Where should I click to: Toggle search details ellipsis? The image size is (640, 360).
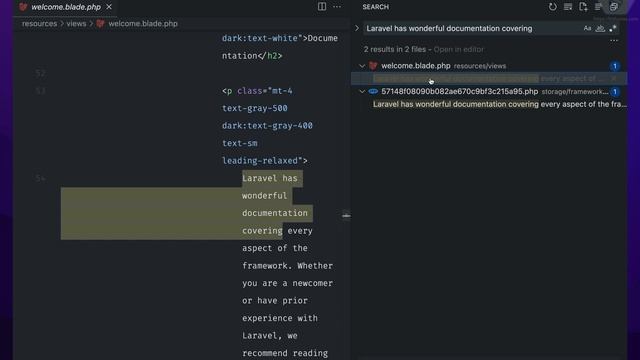[x=614, y=40]
